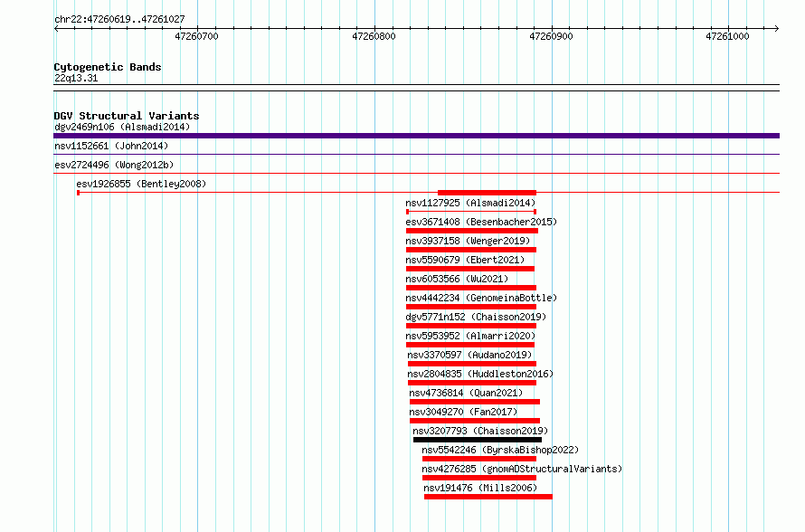Click the thick purple dgv2469n106 variant bar
The width and height of the screenshot is (805, 532).
pyautogui.click(x=416, y=136)
